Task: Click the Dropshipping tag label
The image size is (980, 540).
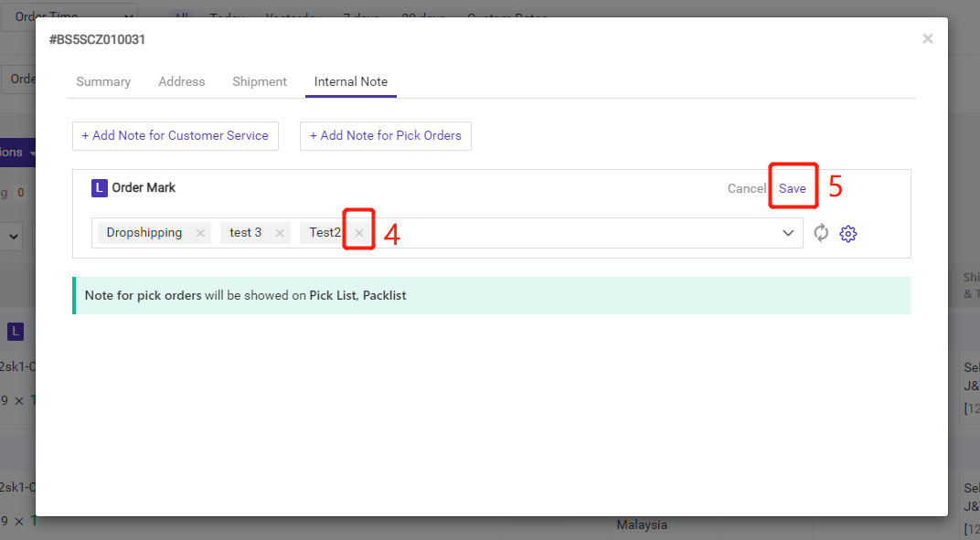Action: click(144, 232)
